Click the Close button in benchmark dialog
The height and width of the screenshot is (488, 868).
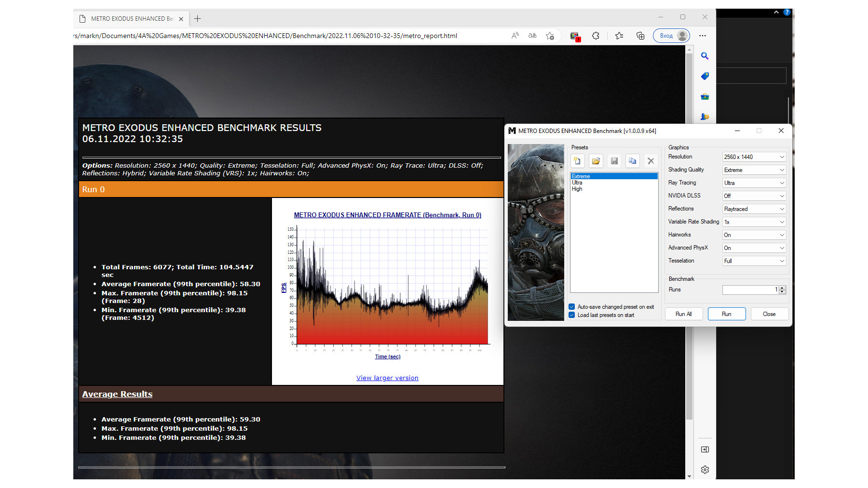pos(770,314)
